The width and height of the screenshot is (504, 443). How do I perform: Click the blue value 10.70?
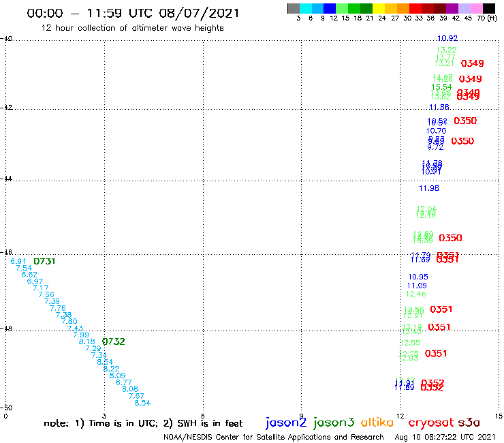click(436, 131)
